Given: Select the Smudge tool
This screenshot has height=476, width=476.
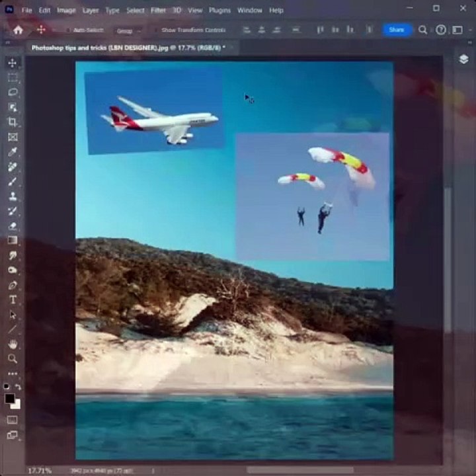Looking at the screenshot, I should point(13,256).
